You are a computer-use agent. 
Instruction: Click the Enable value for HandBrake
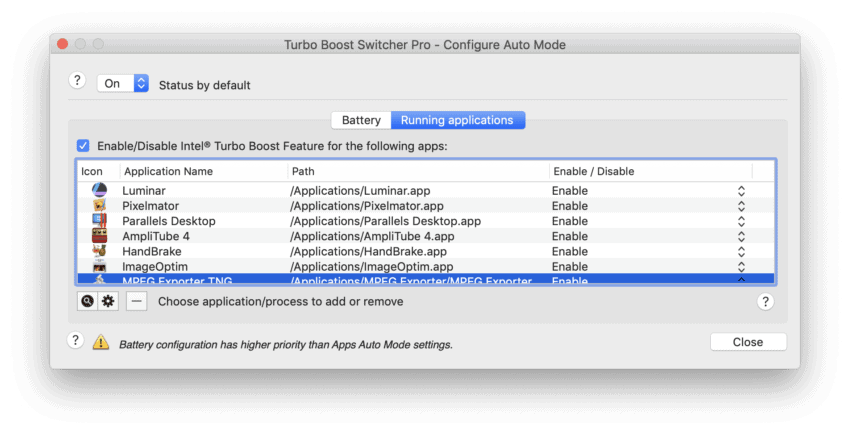click(x=570, y=251)
